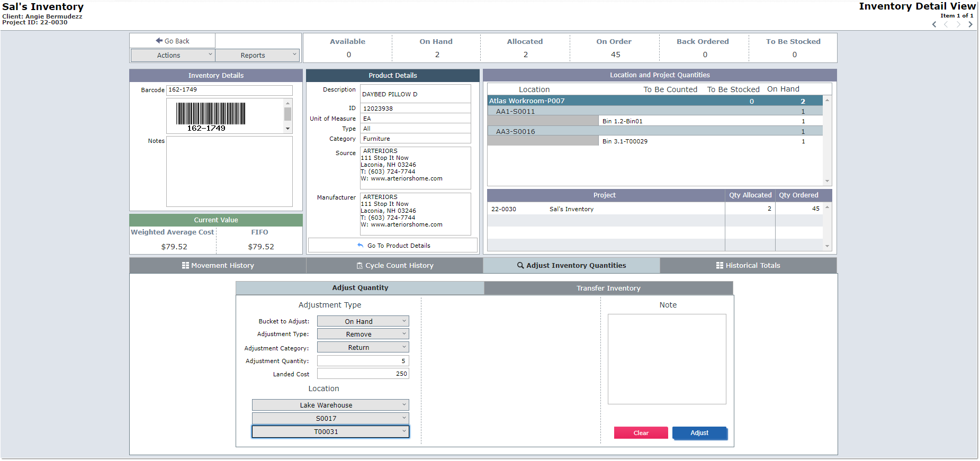This screenshot has height=461, width=980.
Task: Click the blue Adjust button
Action: 699,433
